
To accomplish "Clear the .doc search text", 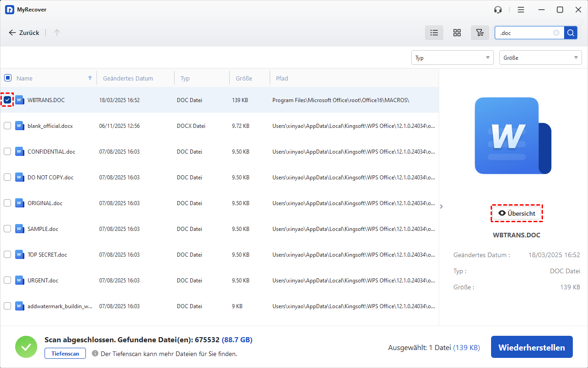I will click(556, 33).
